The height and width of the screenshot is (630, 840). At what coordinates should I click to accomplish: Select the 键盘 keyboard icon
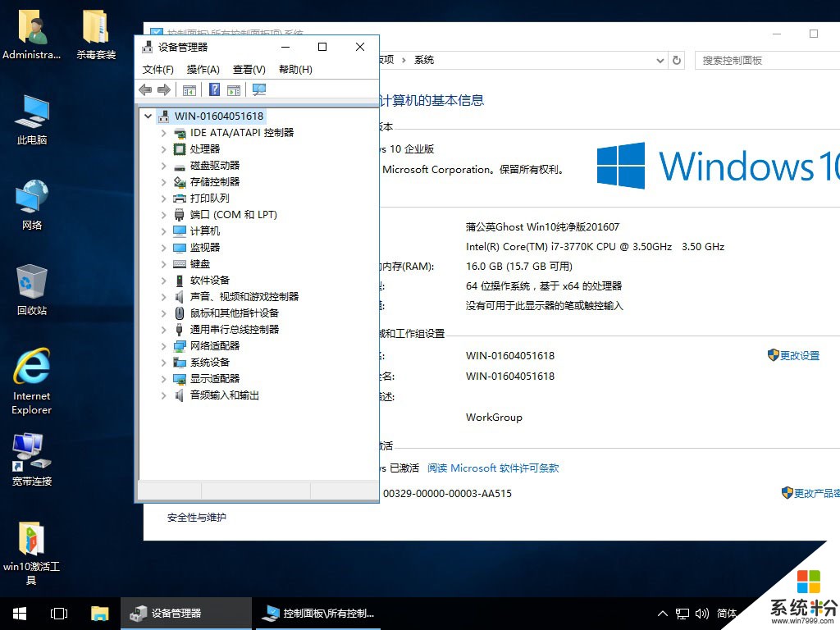(180, 264)
